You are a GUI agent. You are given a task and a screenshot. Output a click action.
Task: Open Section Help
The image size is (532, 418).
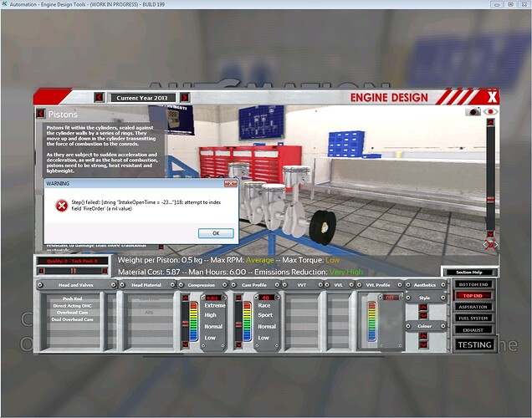(469, 273)
